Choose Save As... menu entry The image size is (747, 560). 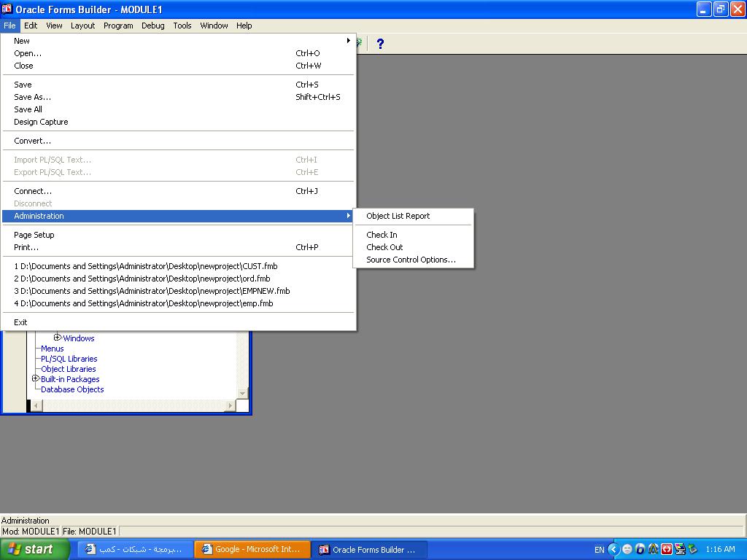[179, 97]
